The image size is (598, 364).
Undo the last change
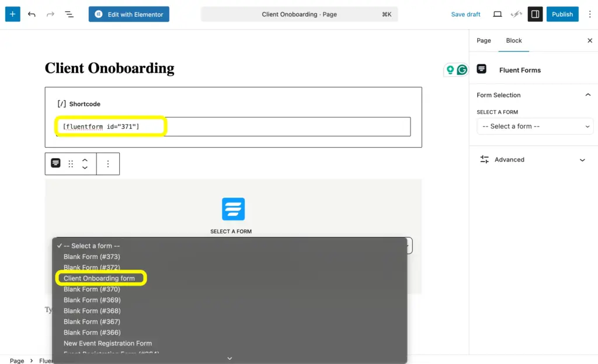[x=32, y=14]
